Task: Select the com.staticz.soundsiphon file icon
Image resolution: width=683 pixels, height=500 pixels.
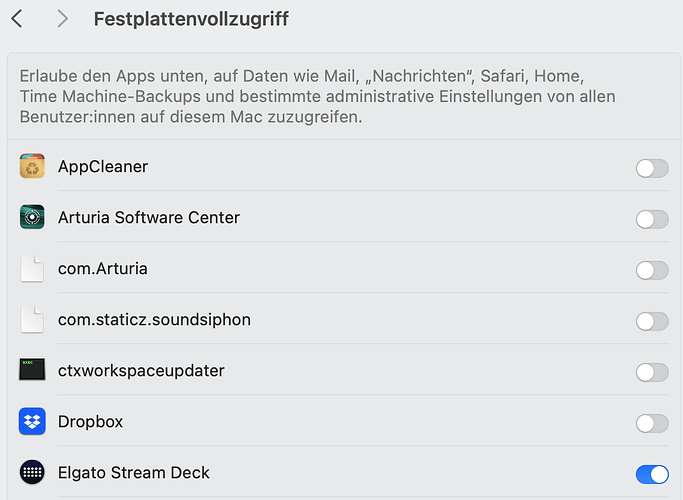Action: click(x=32, y=319)
